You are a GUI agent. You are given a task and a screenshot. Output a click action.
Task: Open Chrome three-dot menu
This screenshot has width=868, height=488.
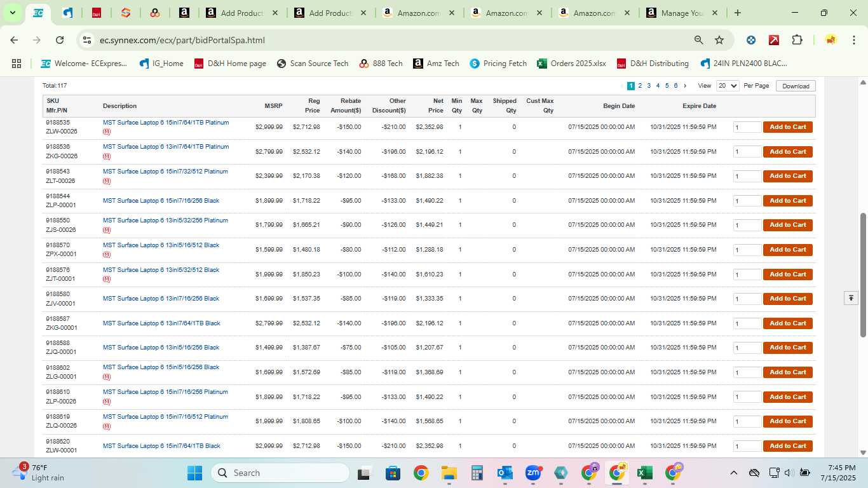[x=854, y=40]
